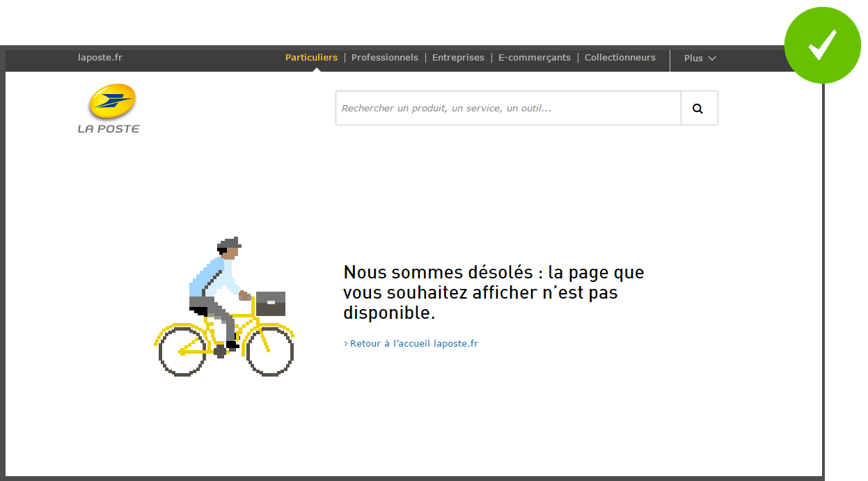Go to the E-commerçants section
The width and height of the screenshot is (868, 481).
534,58
